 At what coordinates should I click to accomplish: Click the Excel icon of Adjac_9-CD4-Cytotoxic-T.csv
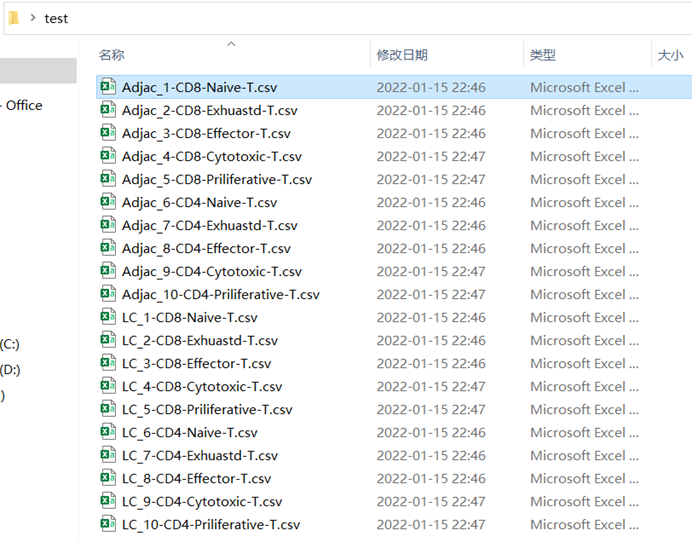click(x=108, y=271)
